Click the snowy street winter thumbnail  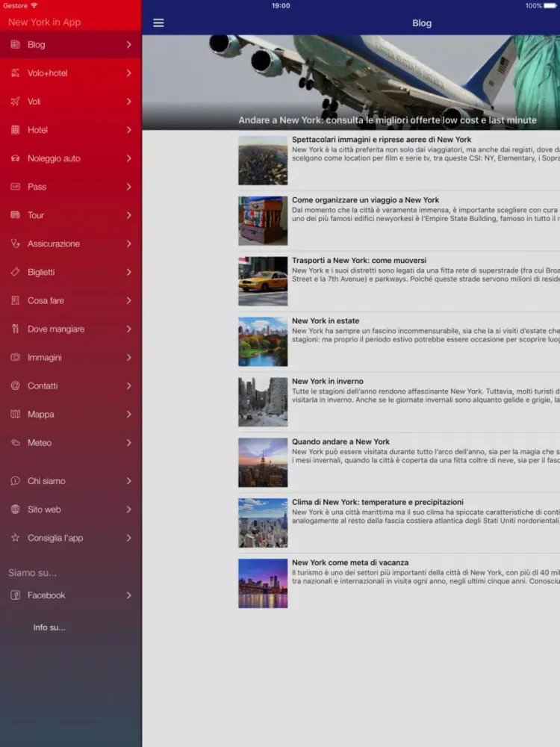tap(263, 402)
